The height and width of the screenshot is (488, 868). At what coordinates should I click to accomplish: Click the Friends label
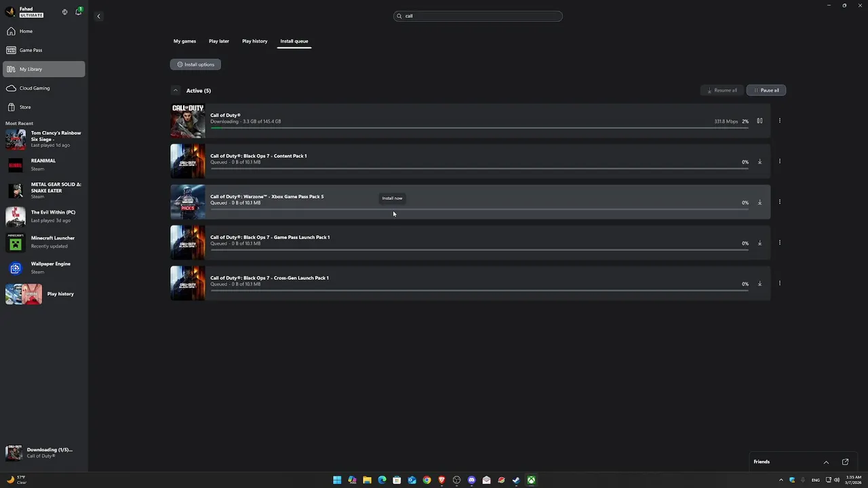click(762, 462)
